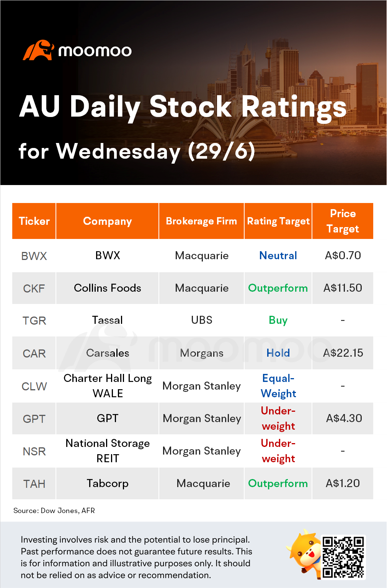Click the Source: Dow Jones, AFR text

coord(54,511)
